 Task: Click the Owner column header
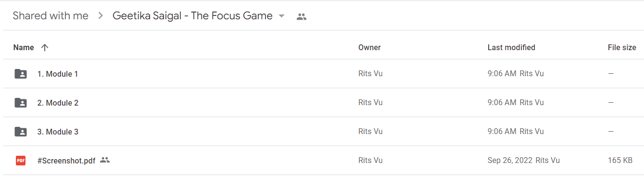point(369,47)
